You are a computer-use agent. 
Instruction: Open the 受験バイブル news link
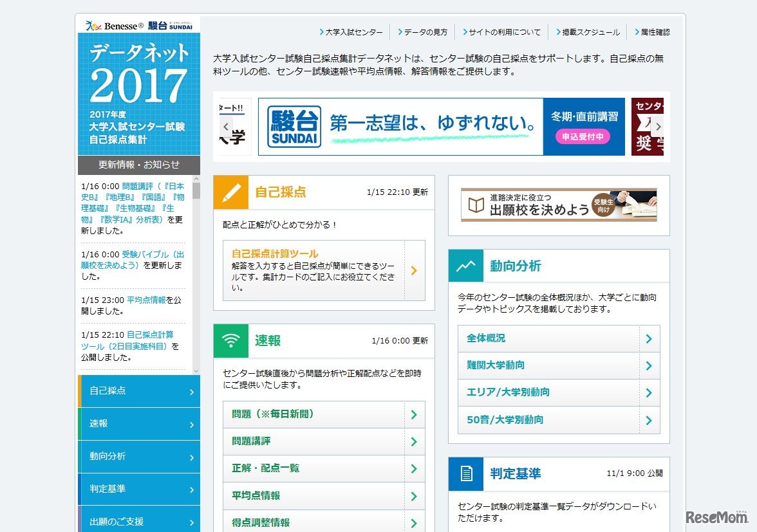tap(133, 259)
